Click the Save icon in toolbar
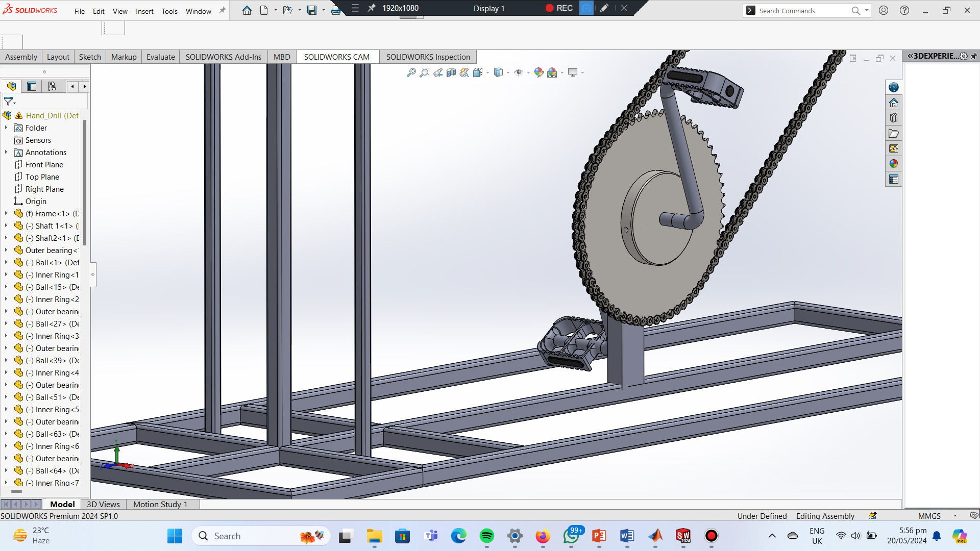The image size is (980, 551). 311,10
